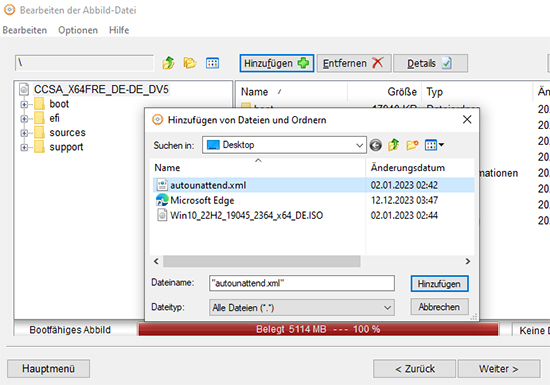
Task: Select autounattend.xml file in dialog
Action: [x=208, y=185]
